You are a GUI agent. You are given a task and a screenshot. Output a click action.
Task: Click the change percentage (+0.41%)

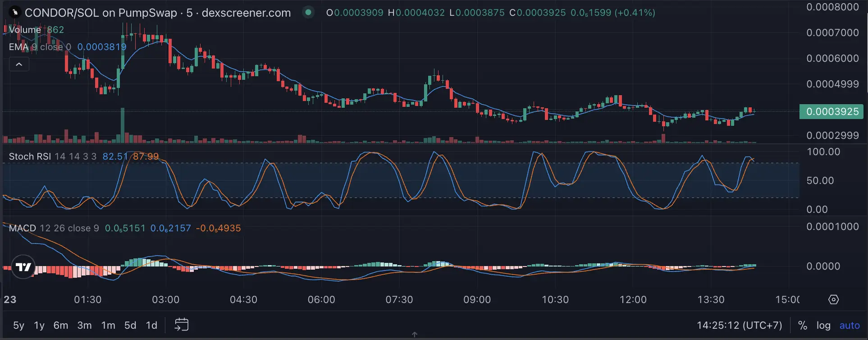pyautogui.click(x=635, y=13)
